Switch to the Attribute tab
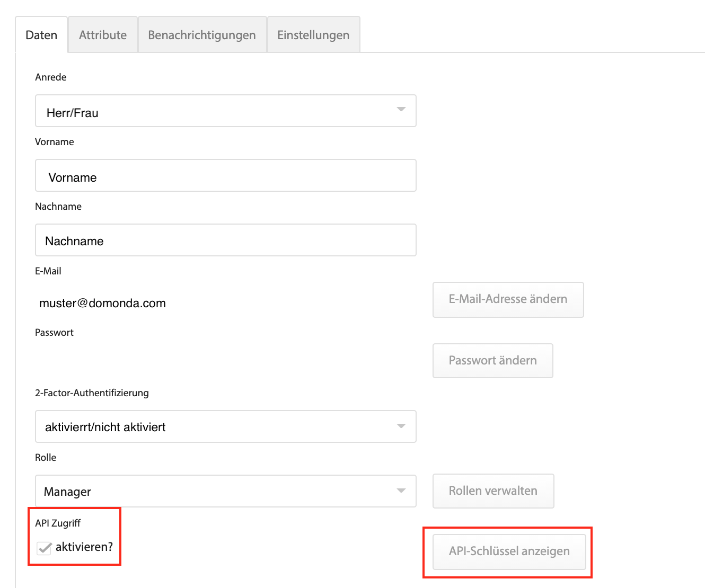 click(x=102, y=34)
